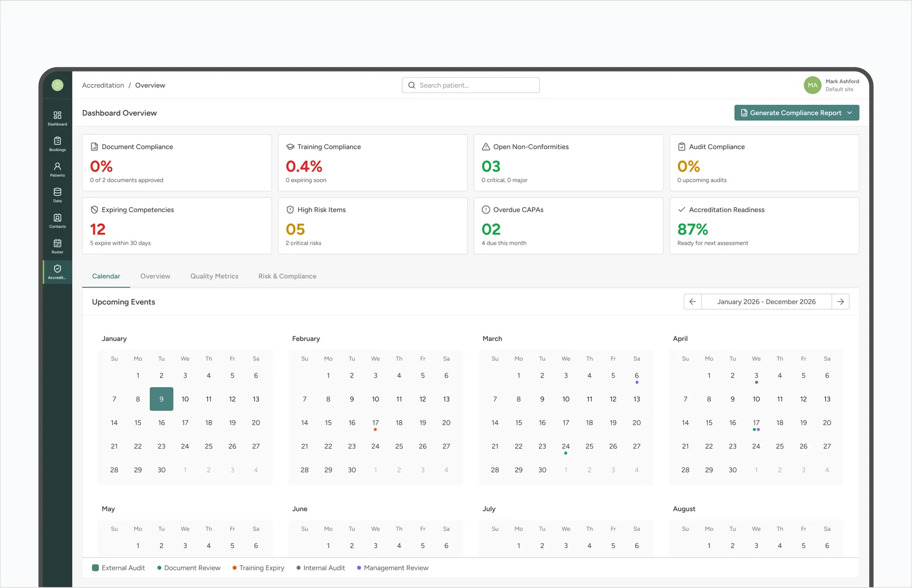The image size is (912, 588).
Task: Click the MA user avatar
Action: click(812, 85)
